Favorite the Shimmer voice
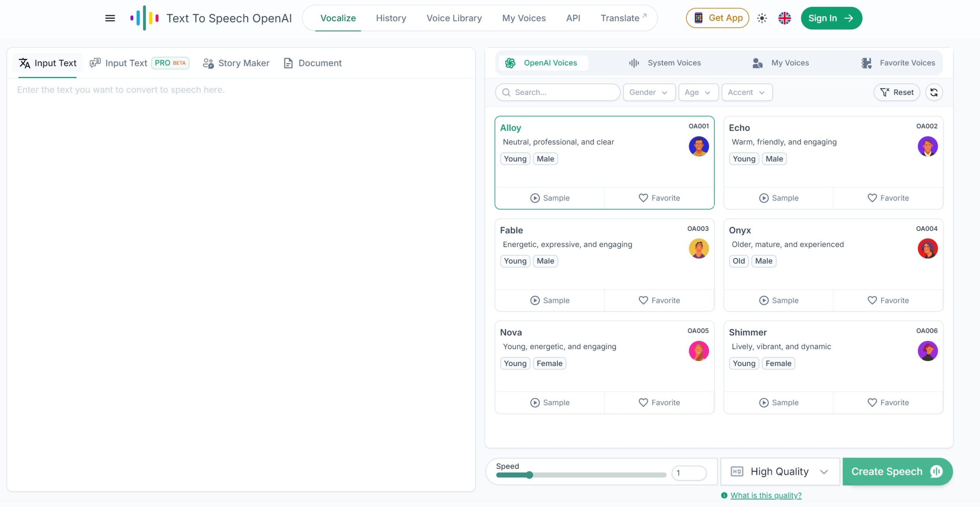 [x=888, y=402]
